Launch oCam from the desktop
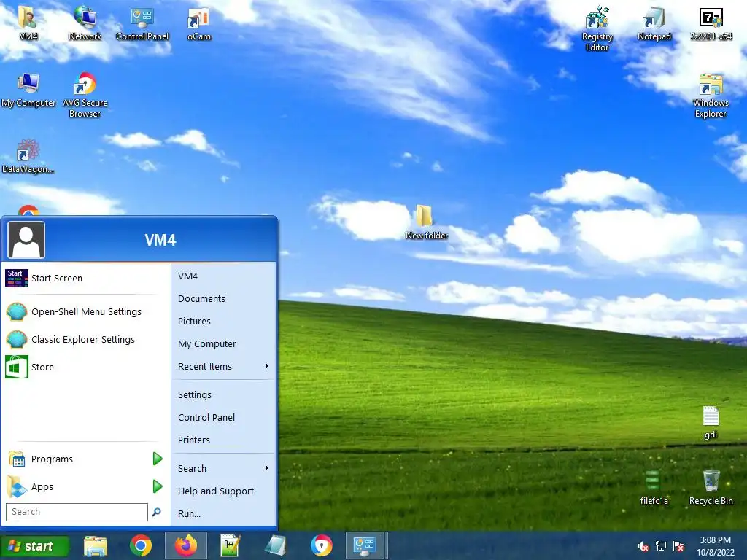The height and width of the screenshot is (560, 747). (198, 23)
